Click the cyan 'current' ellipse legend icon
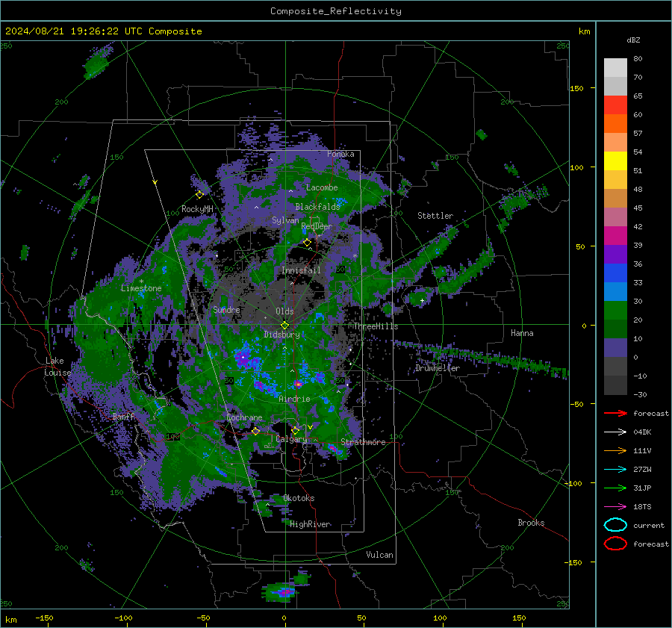The width and height of the screenshot is (672, 628). click(615, 525)
